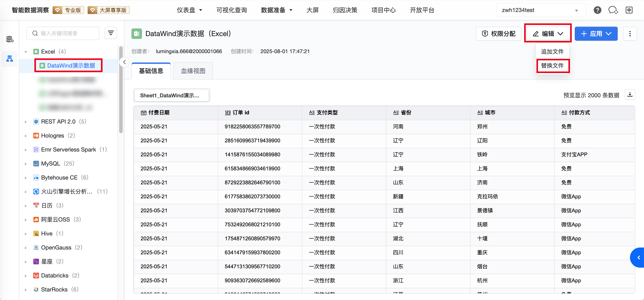
Task: Open the blue floating side drawer arrow
Action: 638,258
